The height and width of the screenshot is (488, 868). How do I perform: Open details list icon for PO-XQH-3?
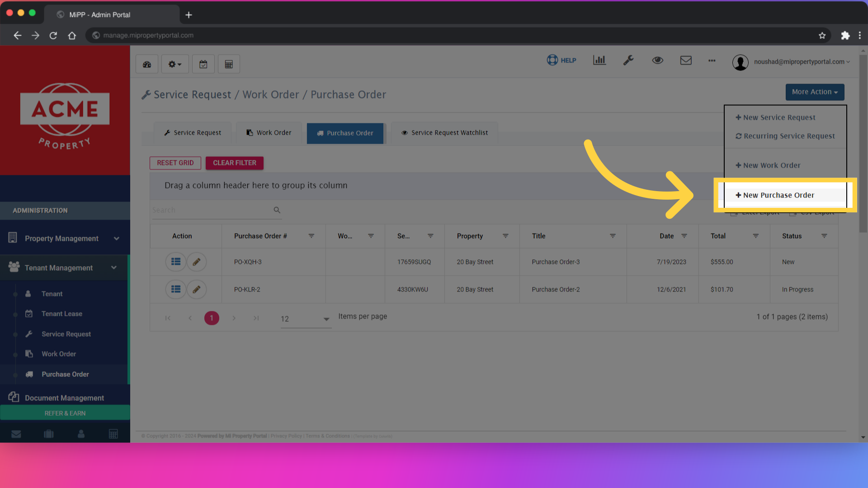[x=176, y=262]
